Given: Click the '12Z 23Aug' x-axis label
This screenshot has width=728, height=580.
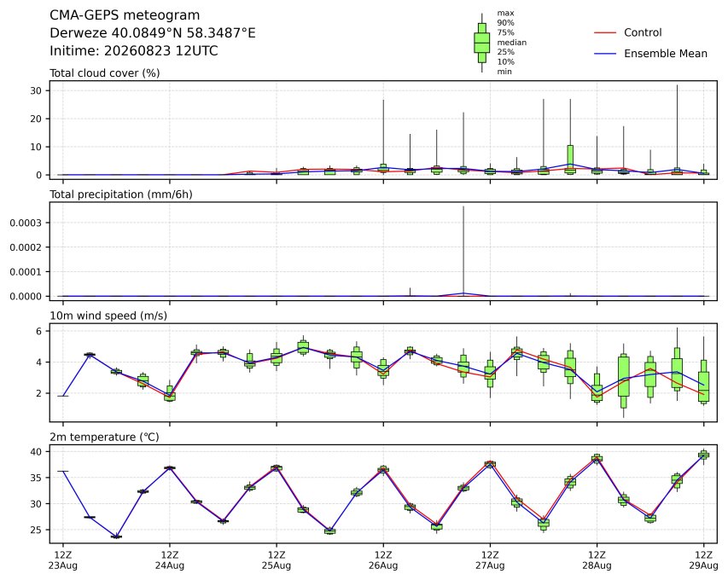Looking at the screenshot, I should coord(62,560).
